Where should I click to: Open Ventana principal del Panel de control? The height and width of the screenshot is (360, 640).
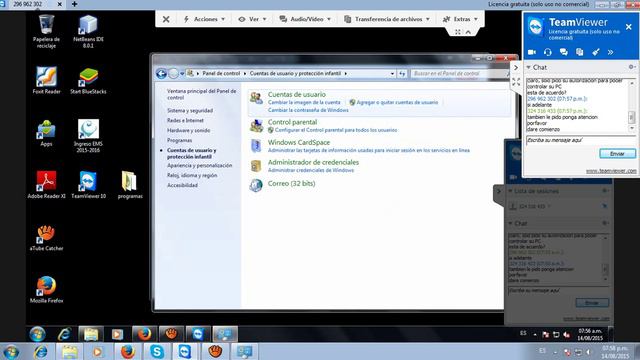pos(201,94)
